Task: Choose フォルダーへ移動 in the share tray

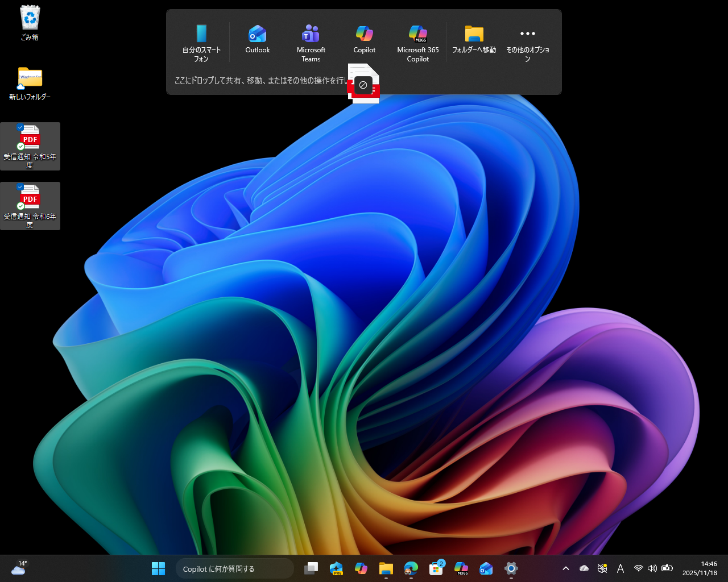Action: [474, 39]
